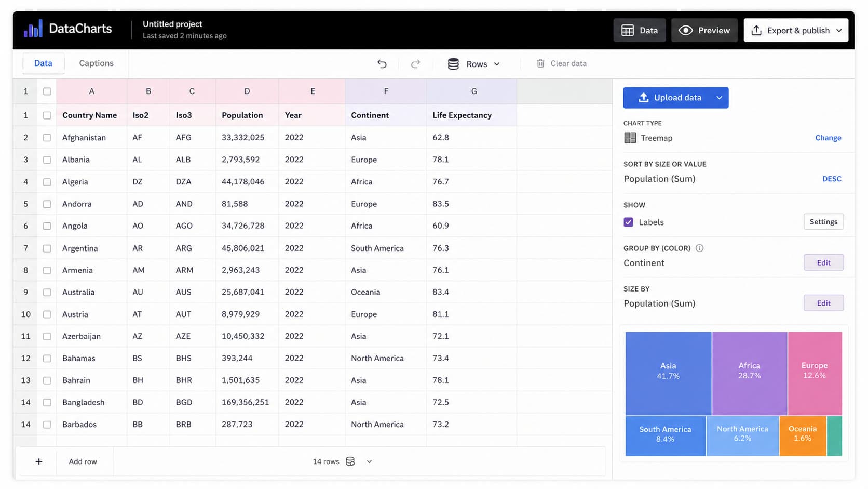The height and width of the screenshot is (489, 868).
Task: Click the Continent header cell
Action: pyautogui.click(x=386, y=115)
